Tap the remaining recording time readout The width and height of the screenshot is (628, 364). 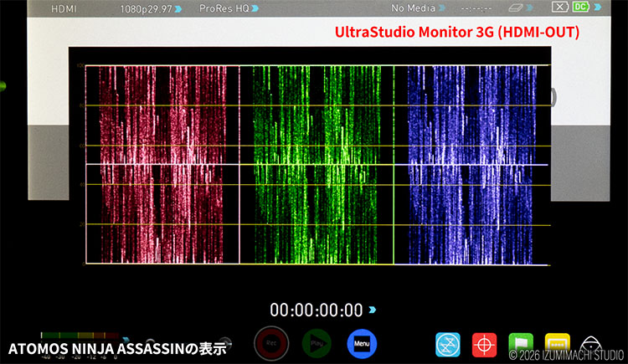pos(476,8)
